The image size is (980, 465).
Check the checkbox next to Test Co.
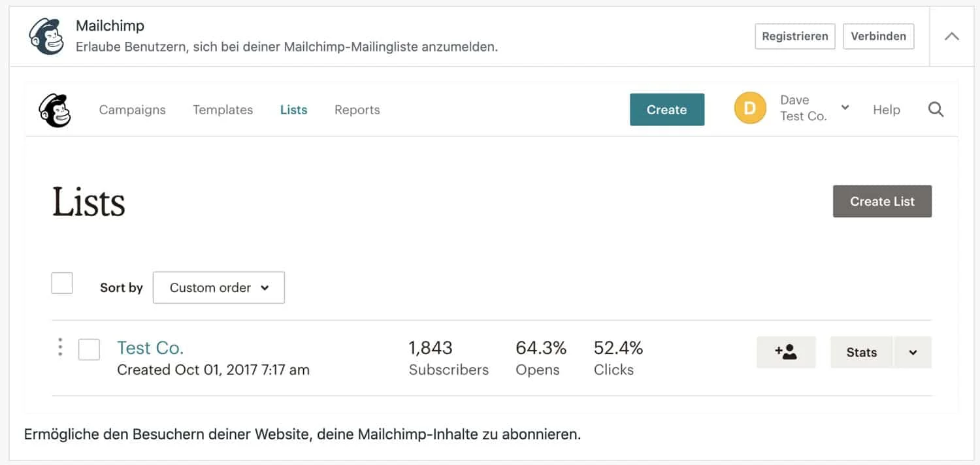[x=89, y=350]
